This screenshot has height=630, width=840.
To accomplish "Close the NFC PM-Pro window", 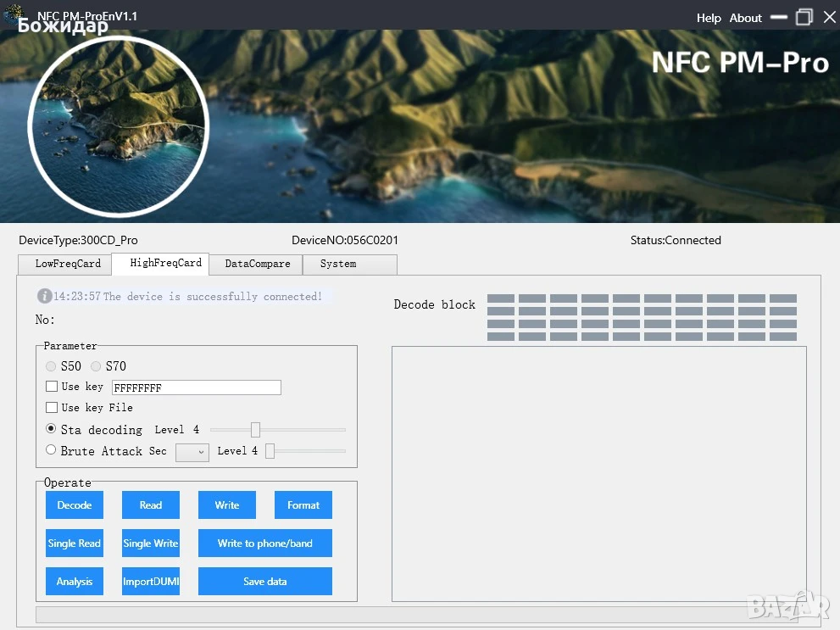I will click(829, 17).
